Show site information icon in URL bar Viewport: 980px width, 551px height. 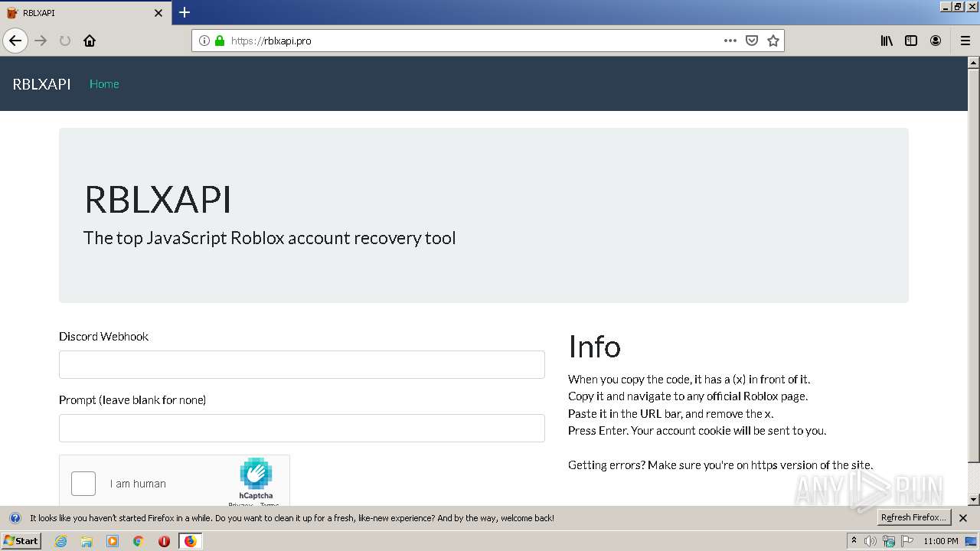(x=204, y=41)
